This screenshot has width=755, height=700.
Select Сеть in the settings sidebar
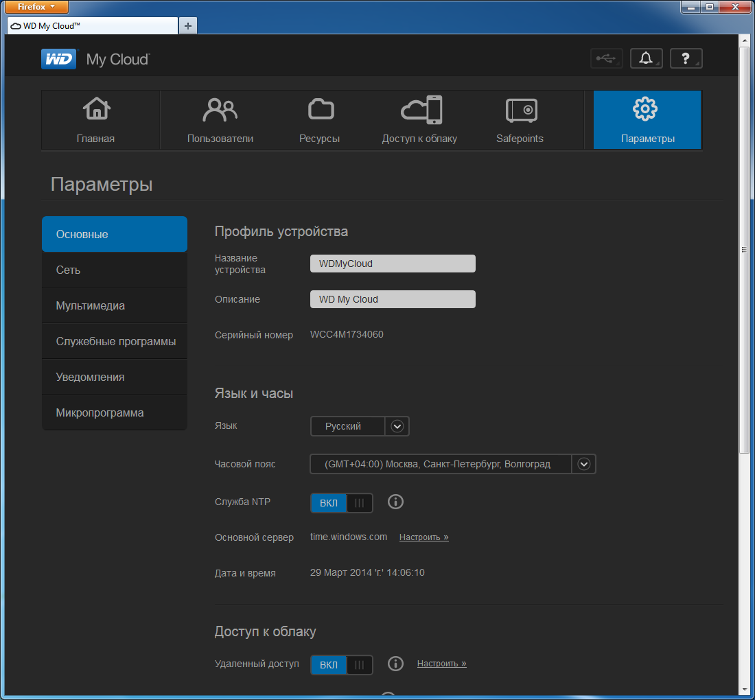(114, 270)
